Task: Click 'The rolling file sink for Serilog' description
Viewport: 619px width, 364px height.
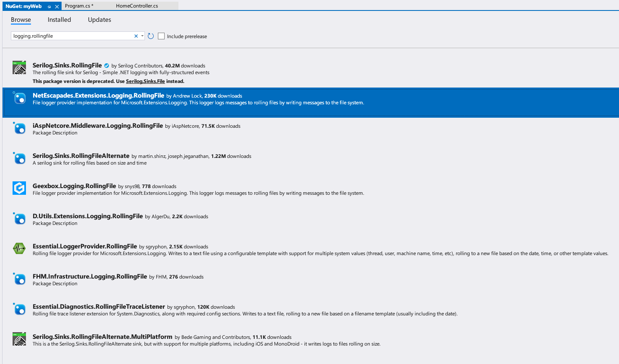Action: click(x=121, y=72)
